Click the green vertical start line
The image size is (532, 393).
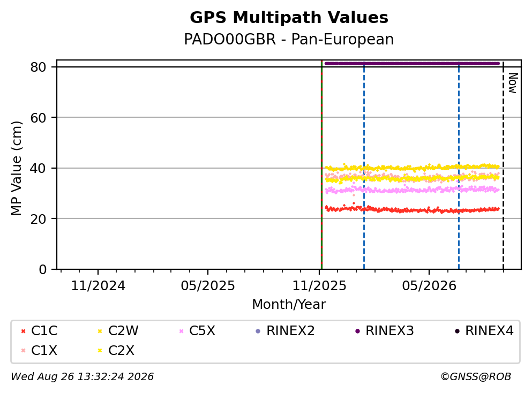pos(321,165)
